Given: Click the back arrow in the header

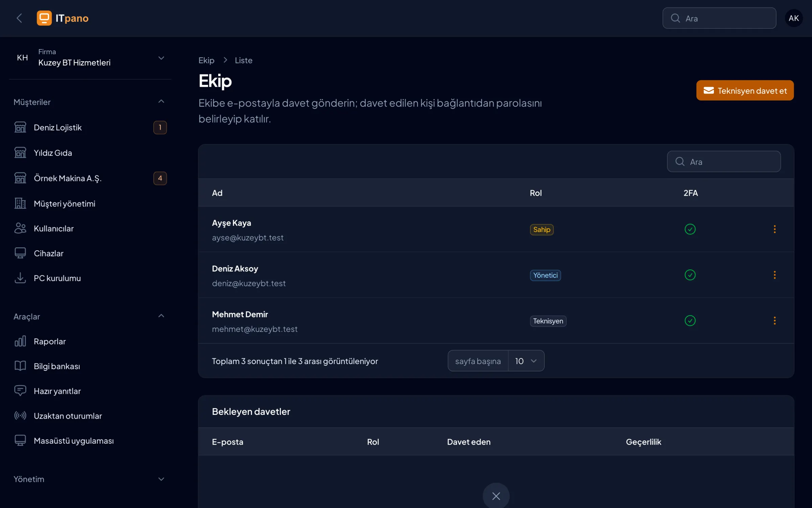Looking at the screenshot, I should coord(19,18).
